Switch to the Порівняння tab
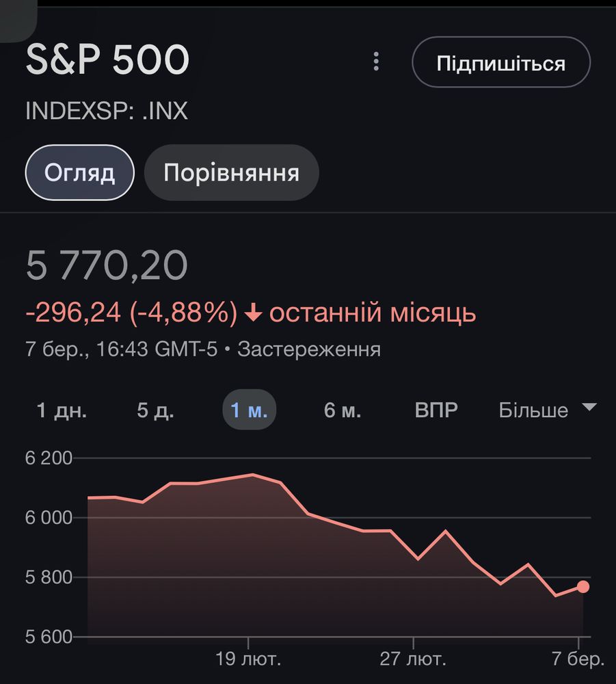616x684 pixels. click(232, 173)
